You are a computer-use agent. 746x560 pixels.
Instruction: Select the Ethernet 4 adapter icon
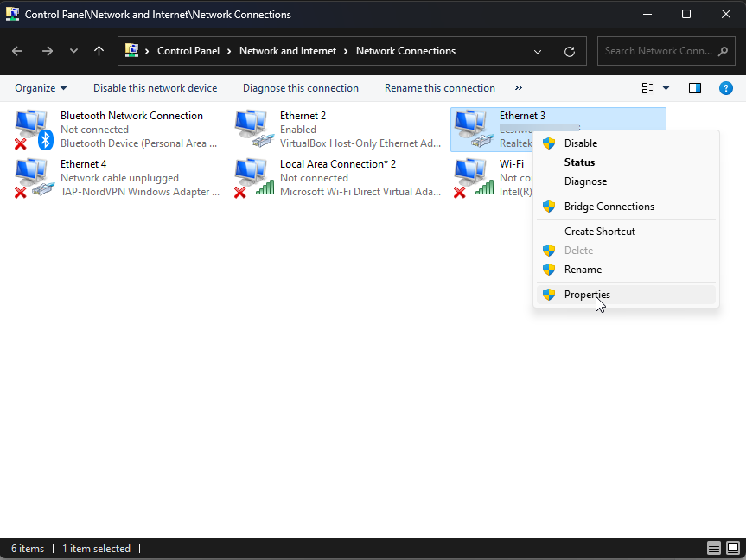coord(34,178)
